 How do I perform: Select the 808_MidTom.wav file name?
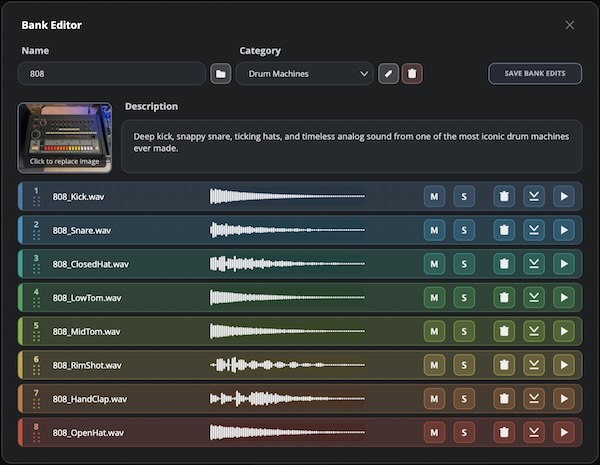[x=86, y=331]
